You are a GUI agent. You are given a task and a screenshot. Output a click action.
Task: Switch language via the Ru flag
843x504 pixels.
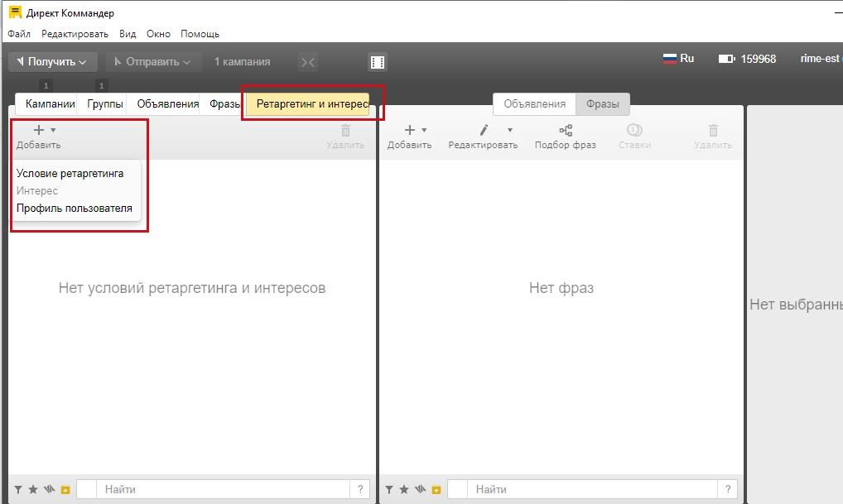[x=678, y=59]
